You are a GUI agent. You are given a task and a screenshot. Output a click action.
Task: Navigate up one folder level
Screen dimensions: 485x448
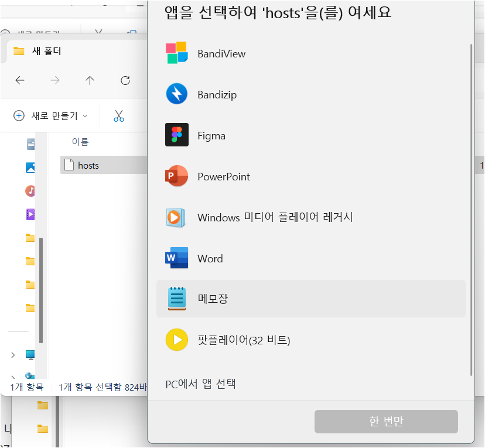pos(90,80)
